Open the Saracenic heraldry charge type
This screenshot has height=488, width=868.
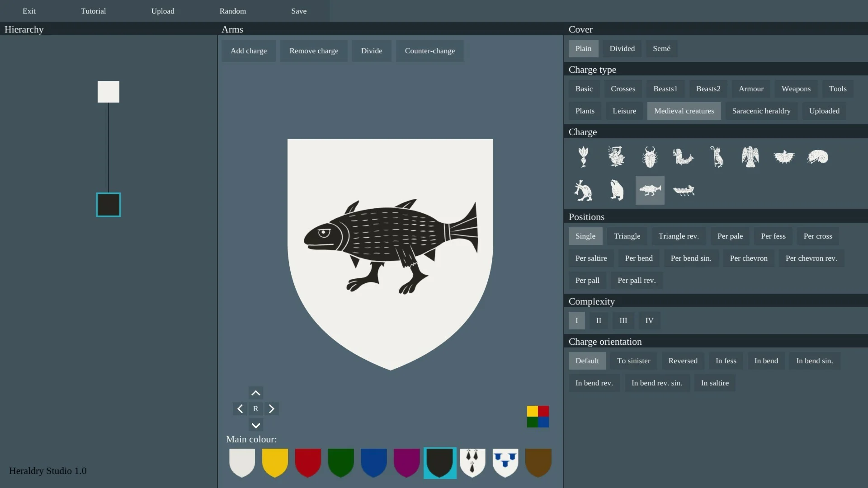pos(761,111)
